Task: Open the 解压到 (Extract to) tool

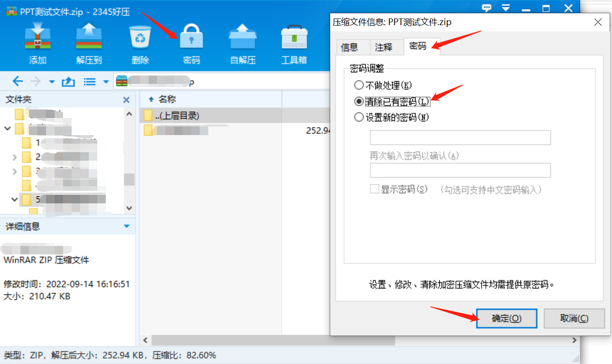Action: pyautogui.click(x=89, y=37)
